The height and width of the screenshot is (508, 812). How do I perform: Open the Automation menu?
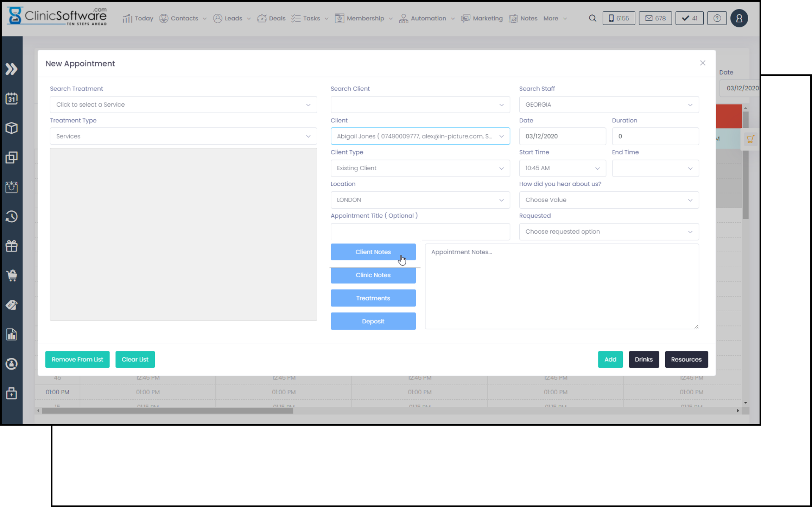click(x=427, y=18)
